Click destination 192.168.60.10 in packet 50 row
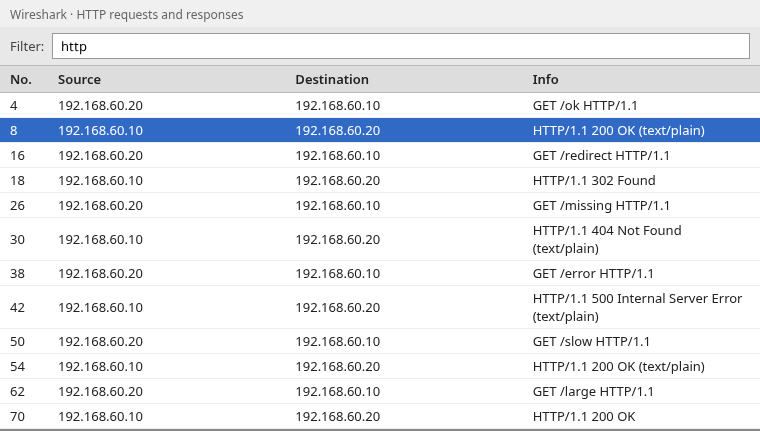The width and height of the screenshot is (760, 431). 338,341
